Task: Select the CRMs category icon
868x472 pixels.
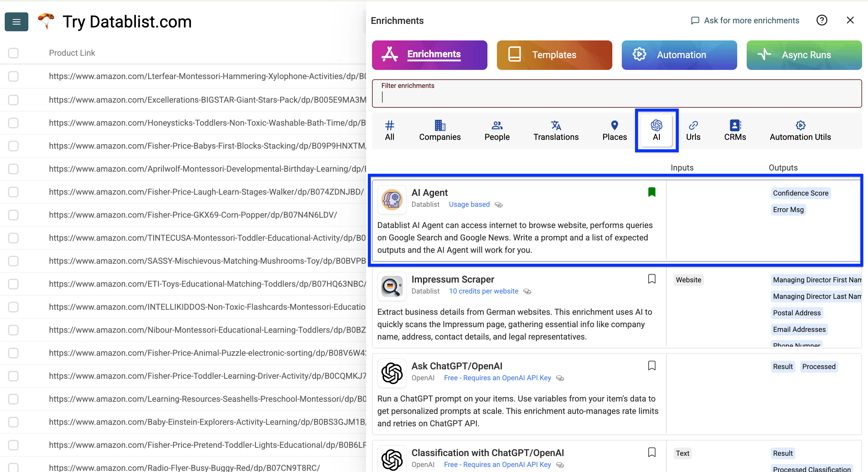Action: 735,130
